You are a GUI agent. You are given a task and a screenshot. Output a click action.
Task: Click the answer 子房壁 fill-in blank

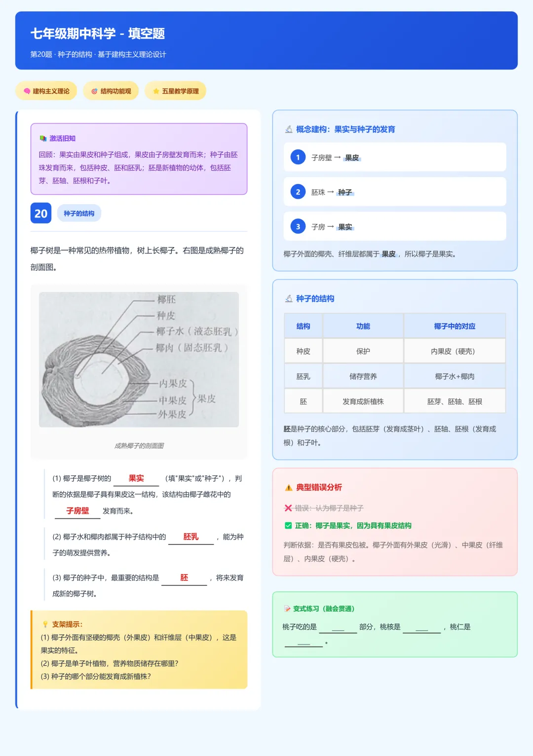pos(76,511)
